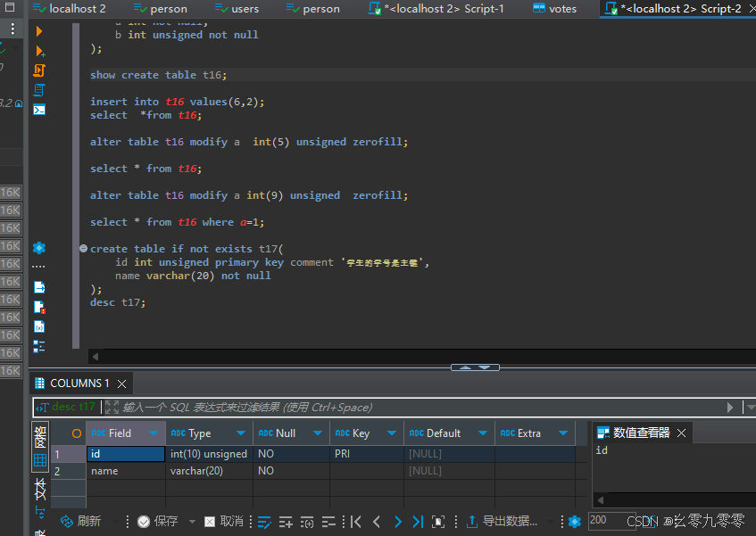The height and width of the screenshot is (536, 756).
Task: Open editor settings gear in side toolbar
Action: (39, 248)
